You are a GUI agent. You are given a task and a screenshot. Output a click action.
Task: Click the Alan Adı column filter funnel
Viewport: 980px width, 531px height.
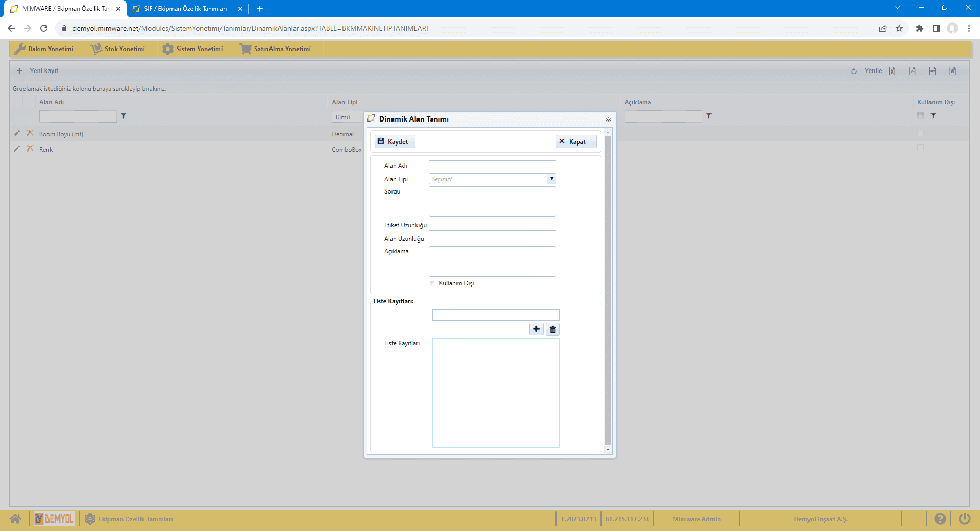[x=124, y=116]
